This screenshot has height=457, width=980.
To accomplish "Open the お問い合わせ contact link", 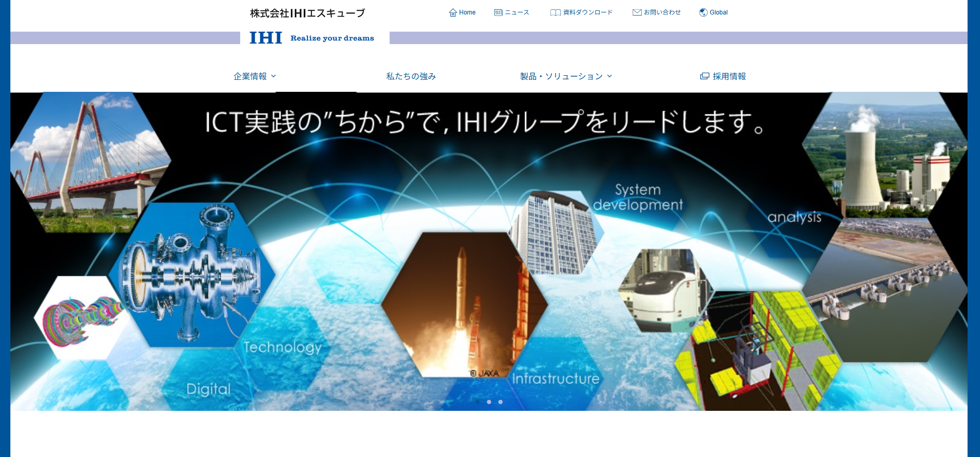I will coord(662,12).
